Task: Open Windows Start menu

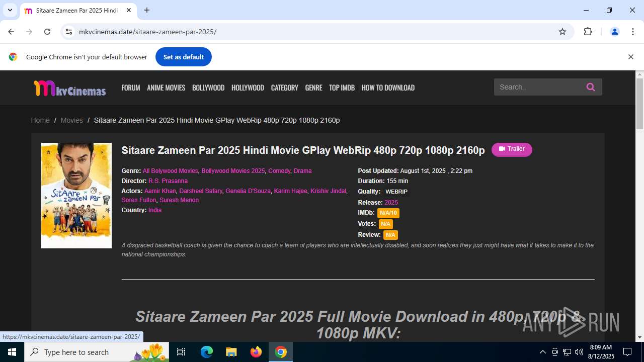Action: pyautogui.click(x=12, y=352)
